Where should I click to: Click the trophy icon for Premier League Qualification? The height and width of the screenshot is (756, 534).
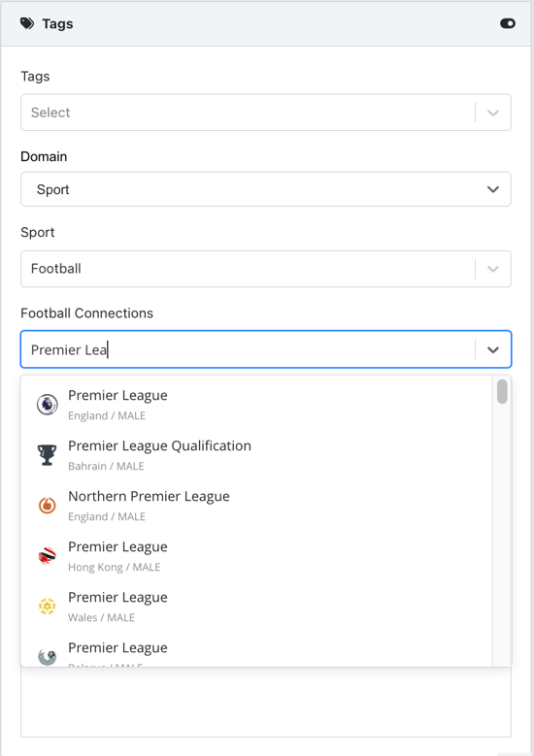[x=48, y=454]
